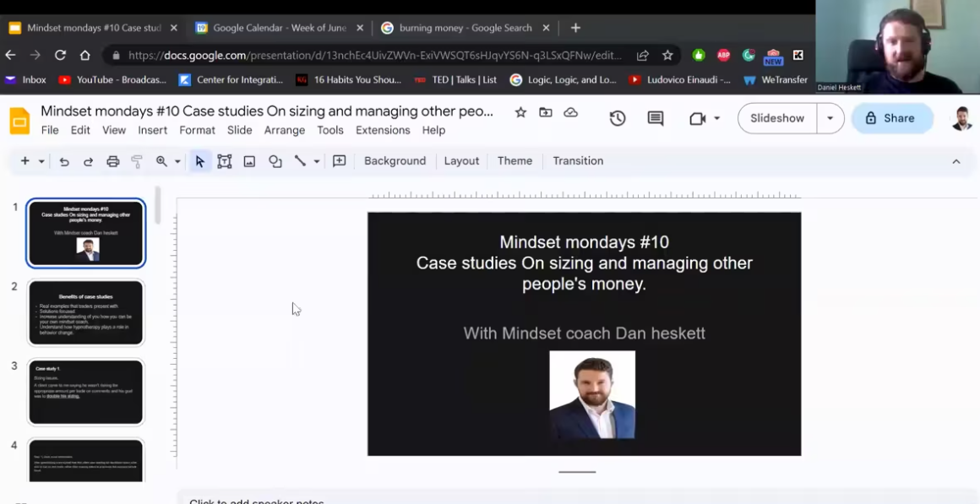This screenshot has width=980, height=504.
Task: Open the comment history icon
Action: click(x=655, y=118)
